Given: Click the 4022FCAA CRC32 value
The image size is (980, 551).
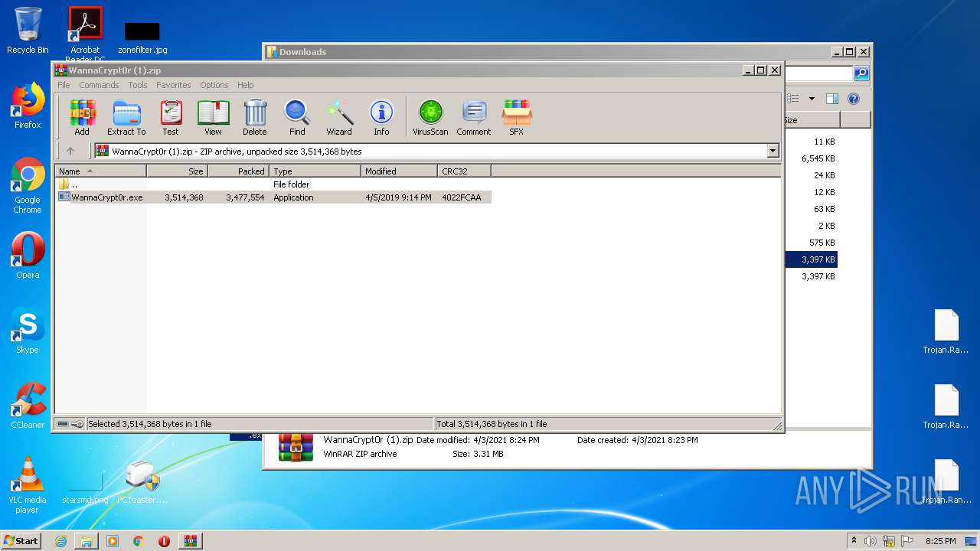Looking at the screenshot, I should [x=462, y=197].
